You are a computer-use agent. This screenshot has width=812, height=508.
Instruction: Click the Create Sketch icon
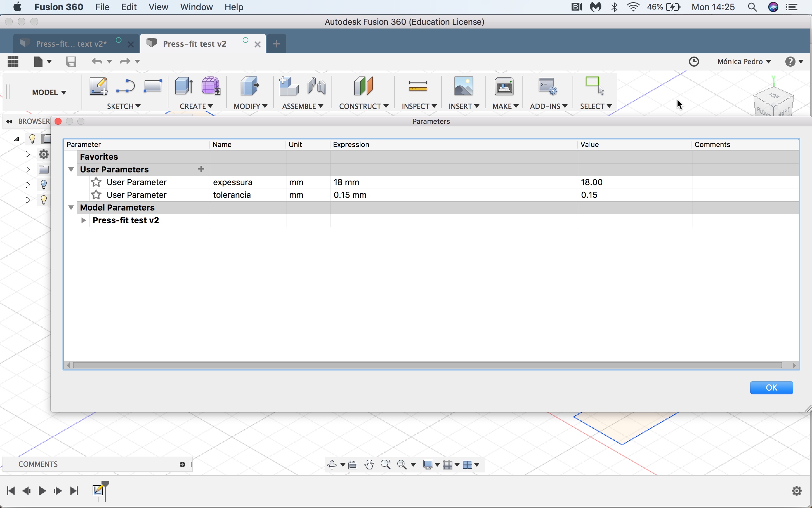(x=98, y=86)
